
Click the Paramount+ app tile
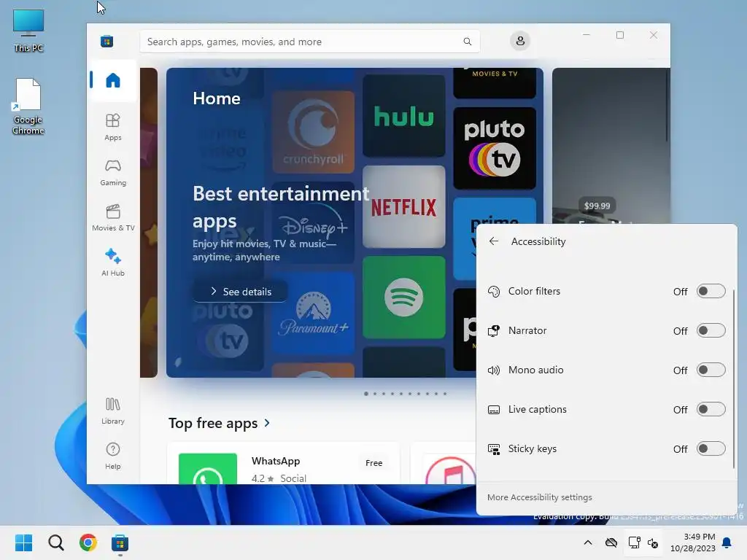coord(313,314)
